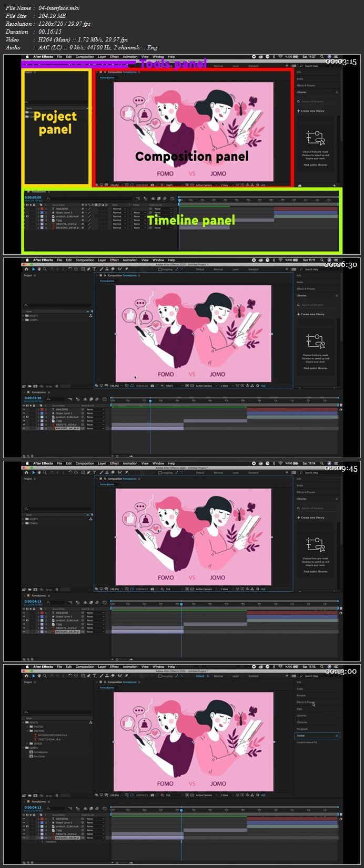The image size is (364, 868).
Task: Expand the ASSETS folder in the 00:06:30 frame
Action: 23,316
